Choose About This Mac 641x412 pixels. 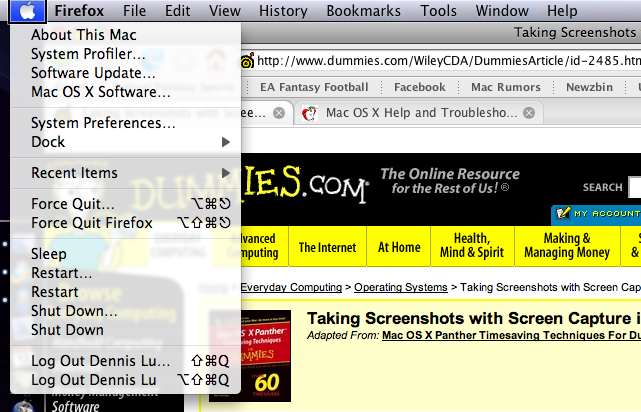125,35
